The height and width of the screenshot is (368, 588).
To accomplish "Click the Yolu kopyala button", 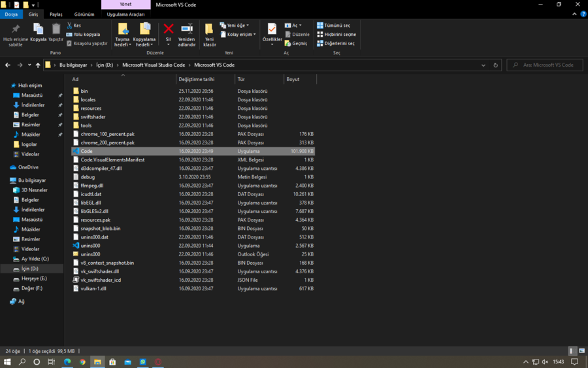I will point(83,34).
